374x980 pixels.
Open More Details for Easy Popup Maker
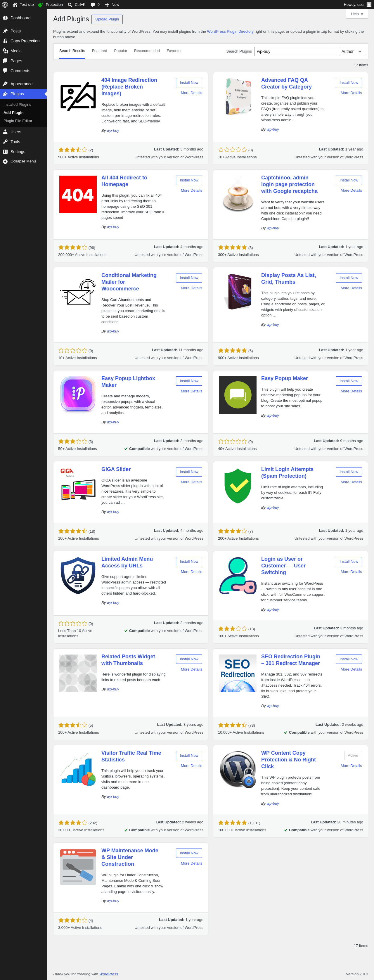[351, 391]
